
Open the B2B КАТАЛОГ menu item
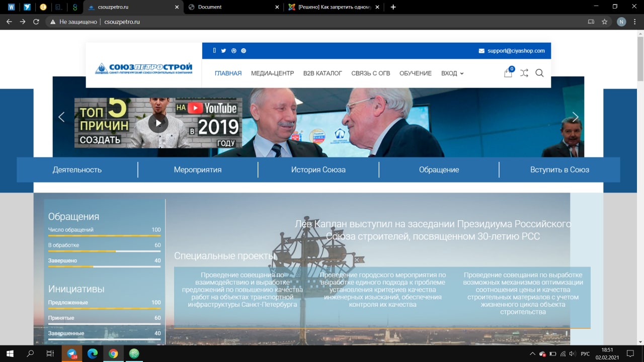323,73
